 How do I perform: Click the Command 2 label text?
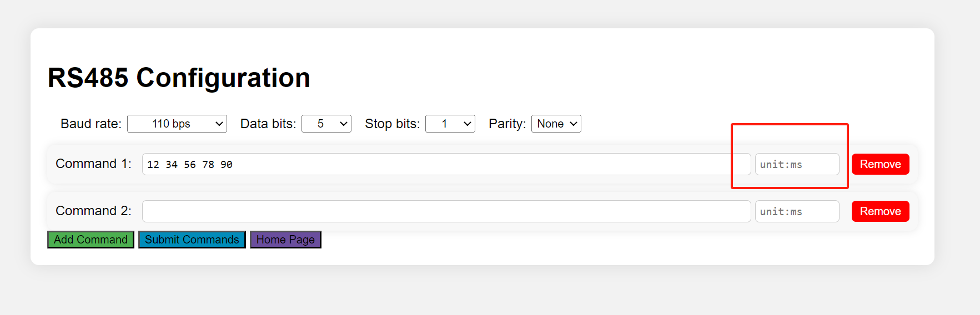(x=93, y=211)
